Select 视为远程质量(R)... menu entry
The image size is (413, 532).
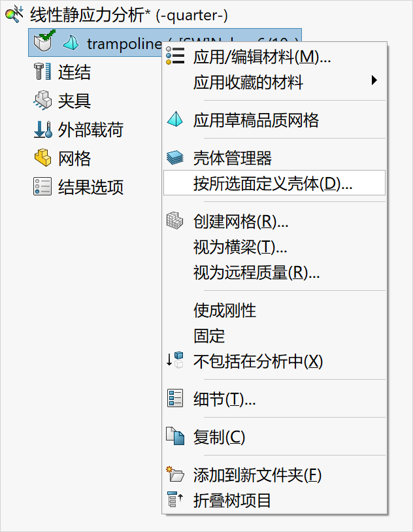256,273
